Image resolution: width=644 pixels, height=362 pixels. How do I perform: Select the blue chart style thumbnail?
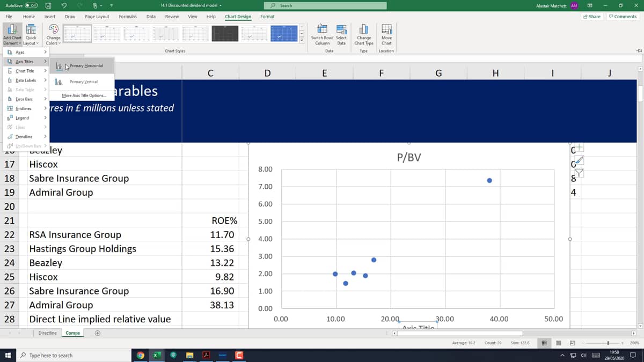(284, 33)
